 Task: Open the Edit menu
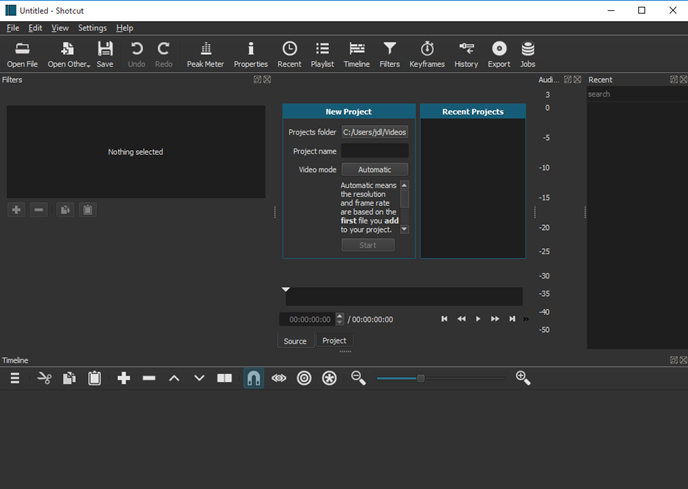click(x=35, y=28)
